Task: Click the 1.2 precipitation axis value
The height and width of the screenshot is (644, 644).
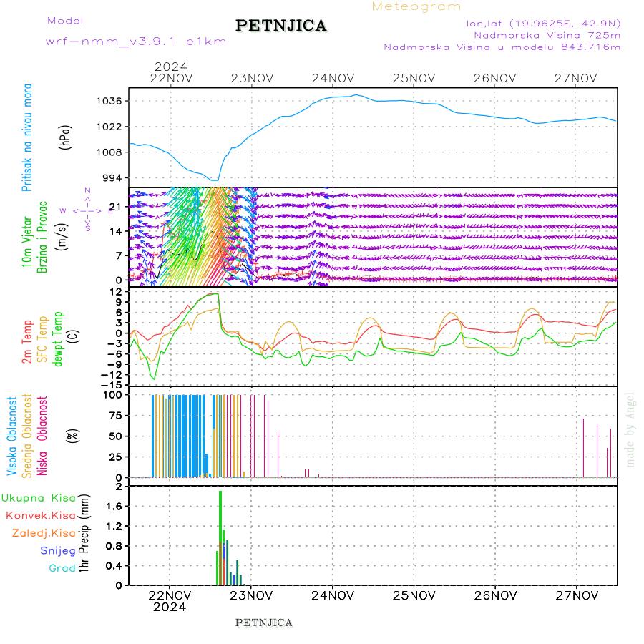Action: coord(114,526)
